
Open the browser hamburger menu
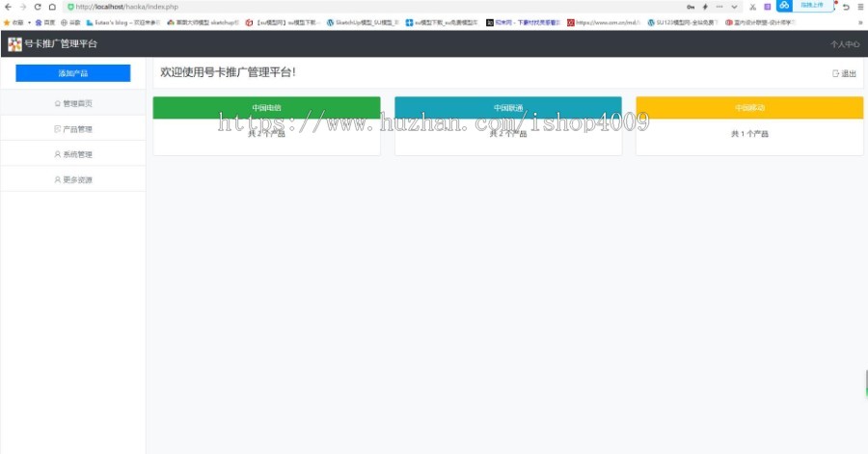coord(861,7)
